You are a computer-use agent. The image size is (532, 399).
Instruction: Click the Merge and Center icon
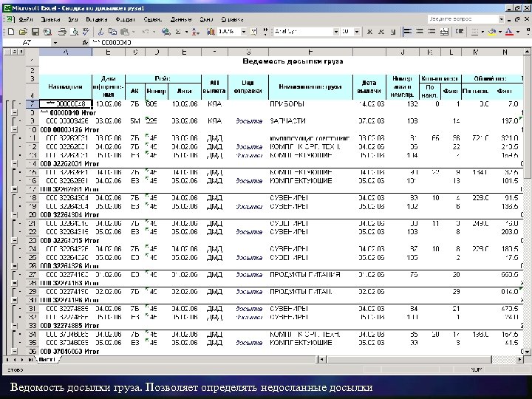click(x=444, y=32)
